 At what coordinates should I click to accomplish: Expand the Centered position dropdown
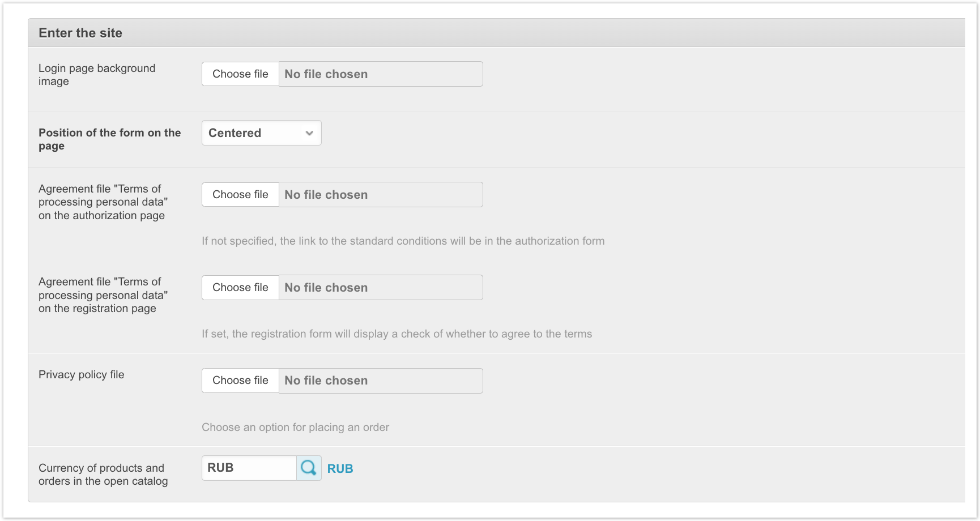pyautogui.click(x=262, y=133)
